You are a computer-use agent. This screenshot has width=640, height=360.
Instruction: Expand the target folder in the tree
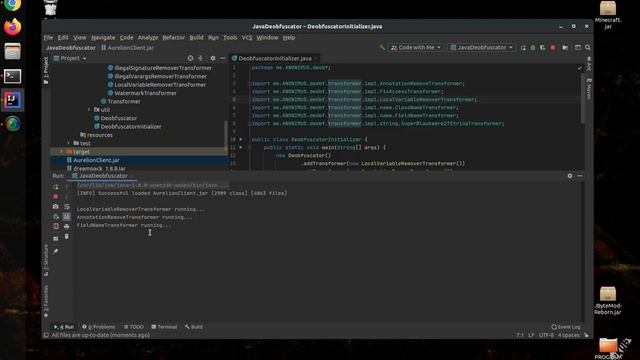pyautogui.click(x=61, y=152)
